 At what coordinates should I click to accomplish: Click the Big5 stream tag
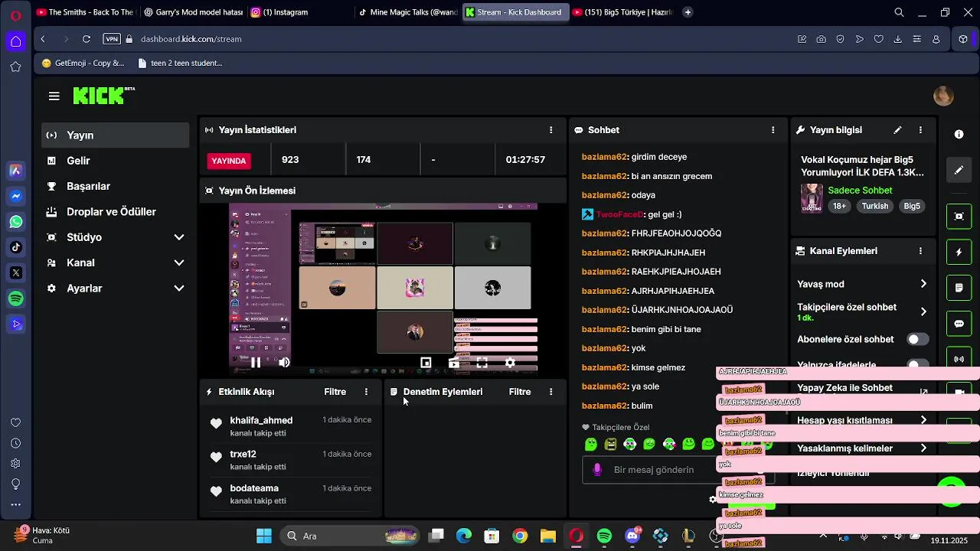point(912,207)
